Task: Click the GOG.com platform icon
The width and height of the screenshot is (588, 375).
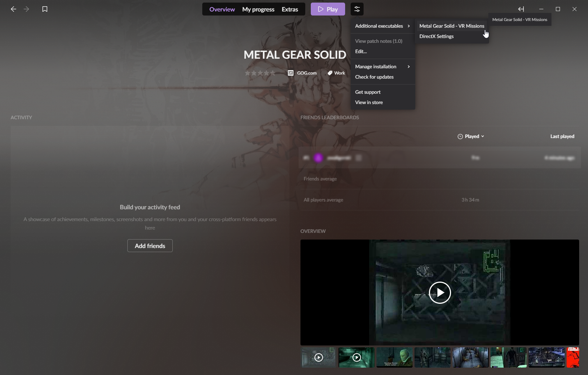Action: pos(290,73)
